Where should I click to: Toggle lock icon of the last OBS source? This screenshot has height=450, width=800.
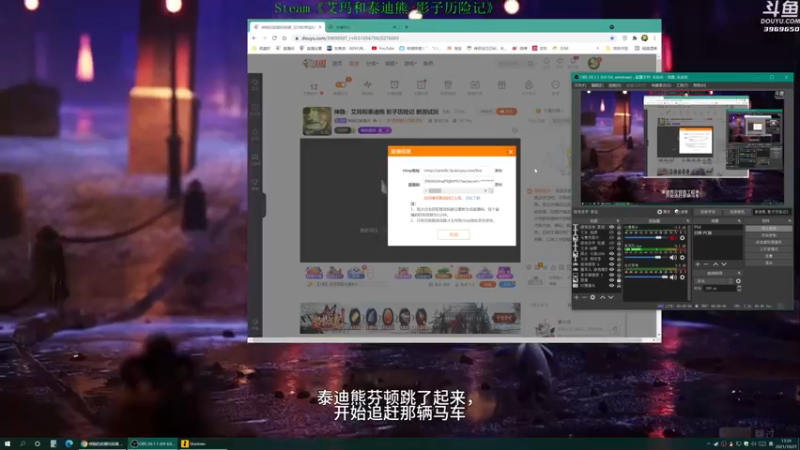click(x=619, y=285)
